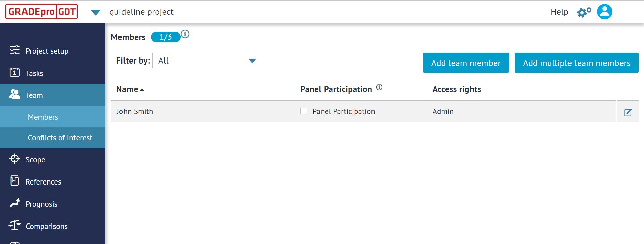The height and width of the screenshot is (244, 644).
Task: Click the Comparisons icon in the sidebar
Action: pos(14,226)
